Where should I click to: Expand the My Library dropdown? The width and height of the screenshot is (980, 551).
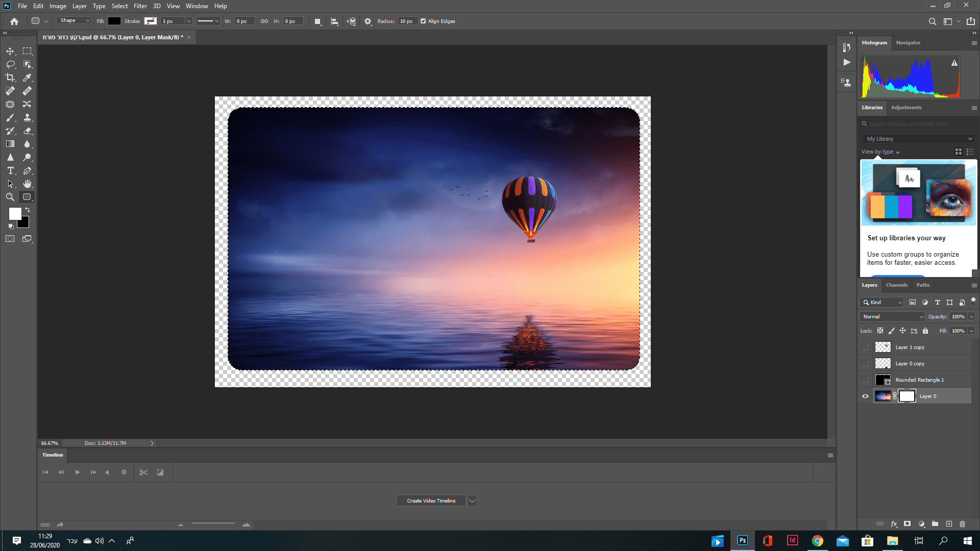919,139
